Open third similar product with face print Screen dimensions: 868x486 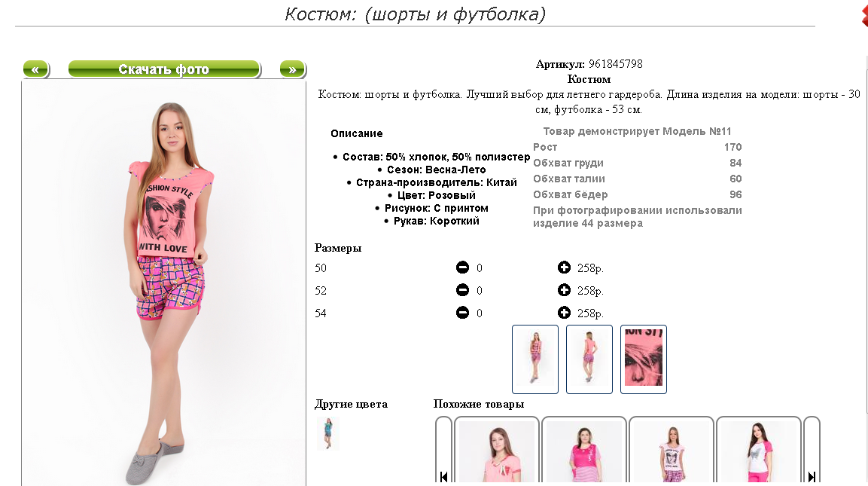click(x=672, y=451)
